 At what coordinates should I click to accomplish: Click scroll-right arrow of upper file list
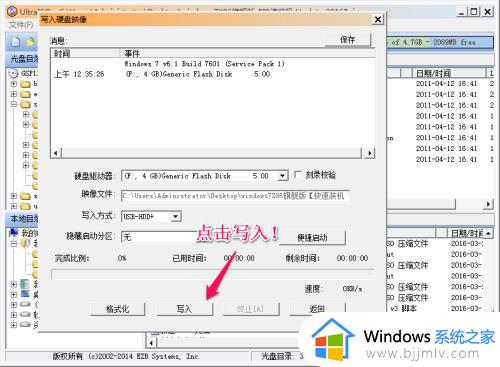tap(488, 204)
